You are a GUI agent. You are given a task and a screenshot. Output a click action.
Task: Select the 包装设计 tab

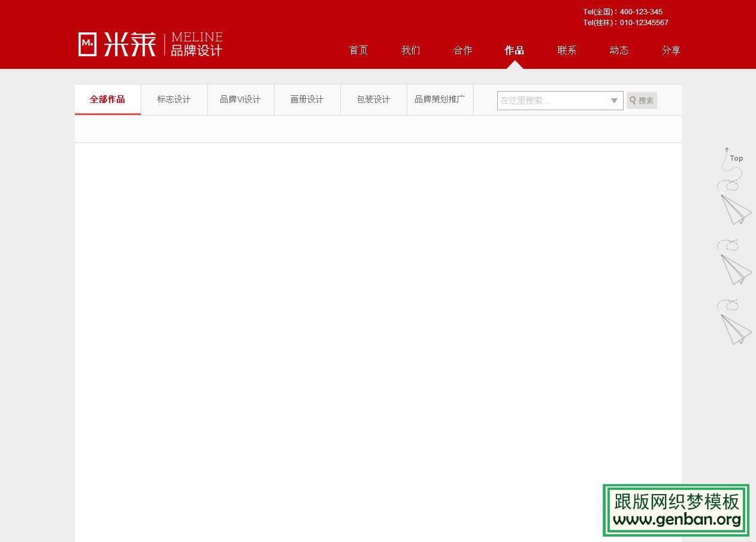click(373, 99)
